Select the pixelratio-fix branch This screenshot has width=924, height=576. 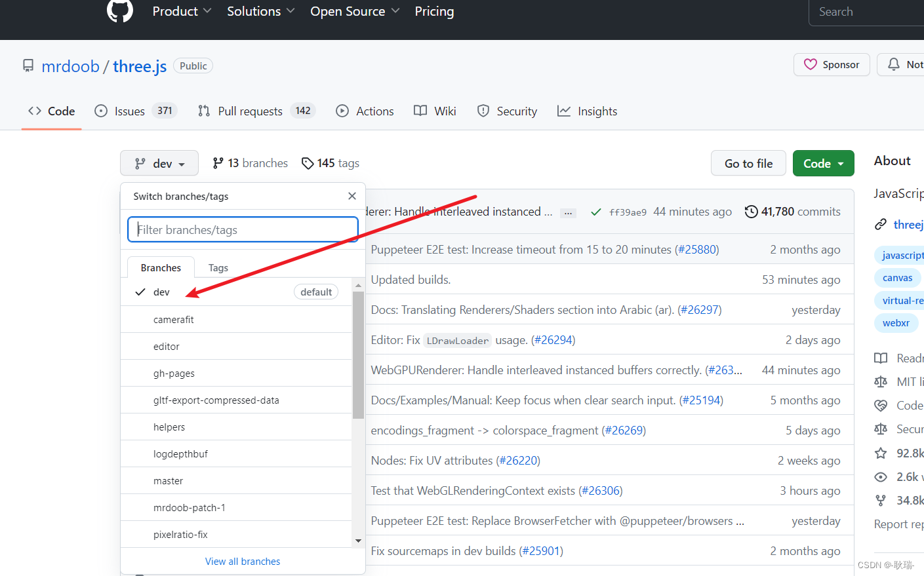tap(236, 534)
